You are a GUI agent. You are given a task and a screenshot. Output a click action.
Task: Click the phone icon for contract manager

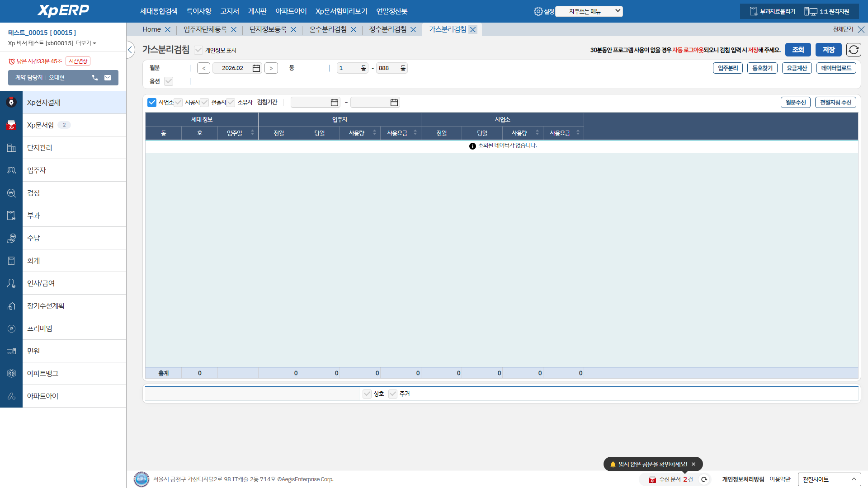tap(95, 78)
